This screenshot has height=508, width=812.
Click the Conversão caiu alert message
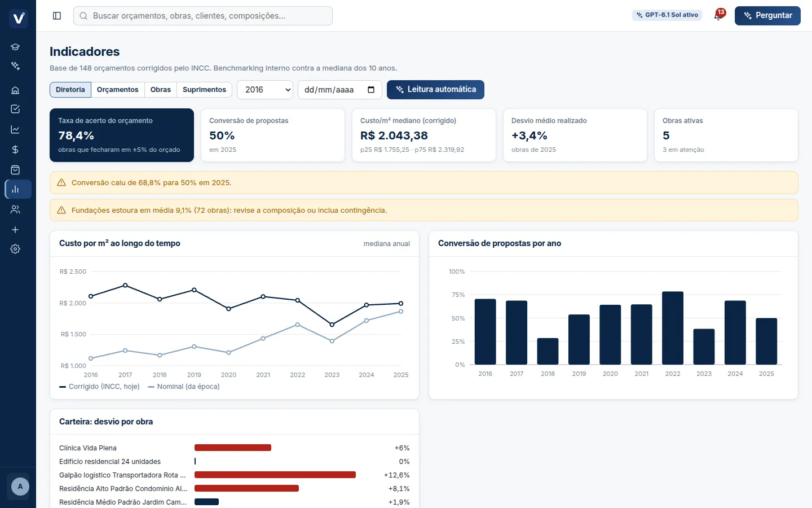click(424, 183)
